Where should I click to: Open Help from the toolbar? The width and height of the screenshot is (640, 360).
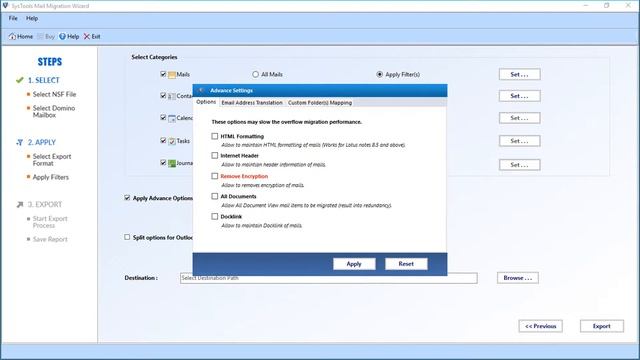coord(69,36)
